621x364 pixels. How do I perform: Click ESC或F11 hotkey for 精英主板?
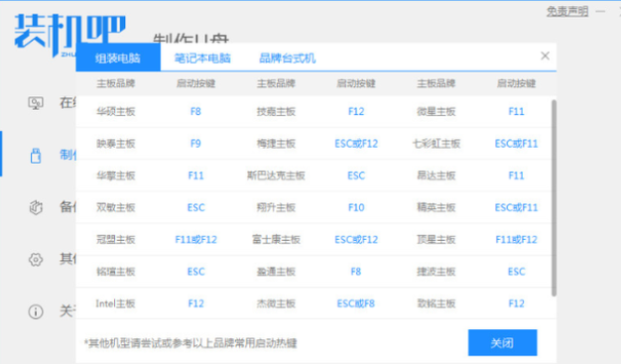coord(516,207)
